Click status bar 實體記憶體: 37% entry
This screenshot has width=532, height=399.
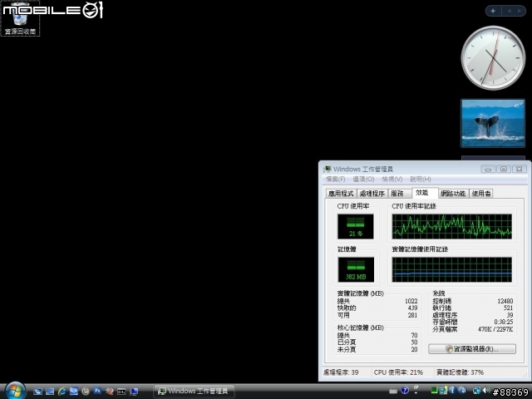point(460,372)
